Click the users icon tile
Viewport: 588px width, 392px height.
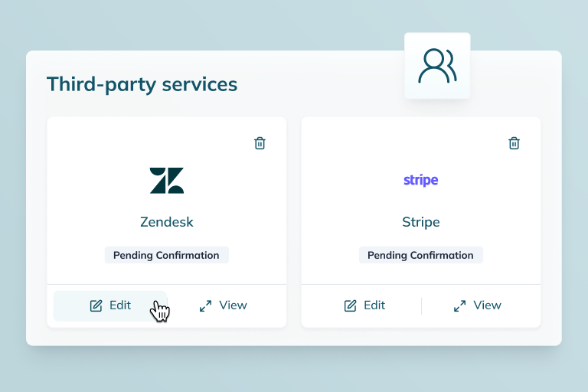[x=437, y=66]
